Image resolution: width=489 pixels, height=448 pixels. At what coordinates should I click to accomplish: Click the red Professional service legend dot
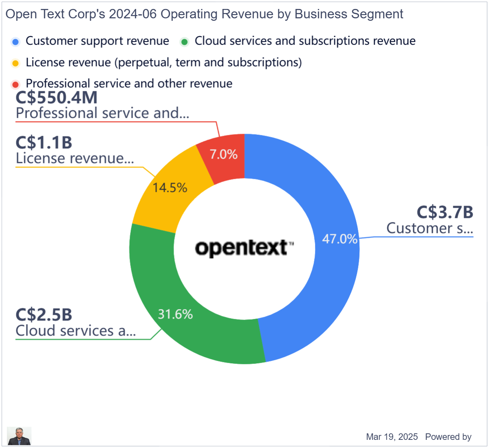[16, 84]
